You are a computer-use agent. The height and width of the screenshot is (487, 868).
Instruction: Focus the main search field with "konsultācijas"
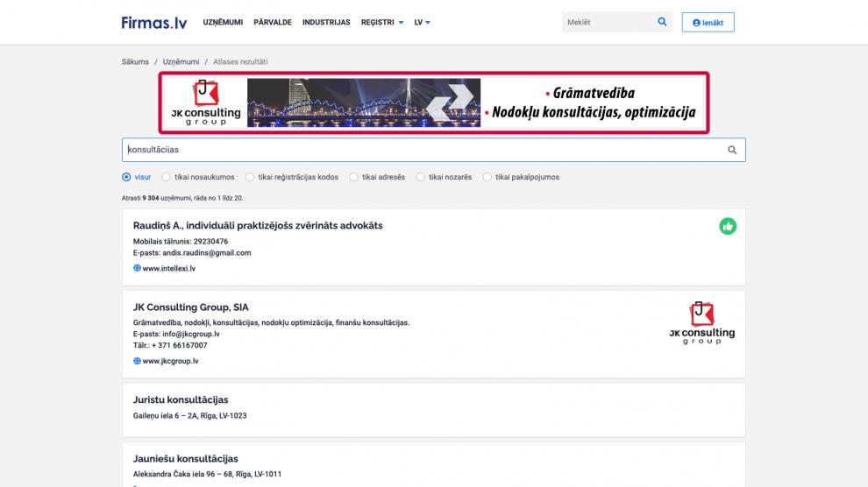tap(421, 150)
